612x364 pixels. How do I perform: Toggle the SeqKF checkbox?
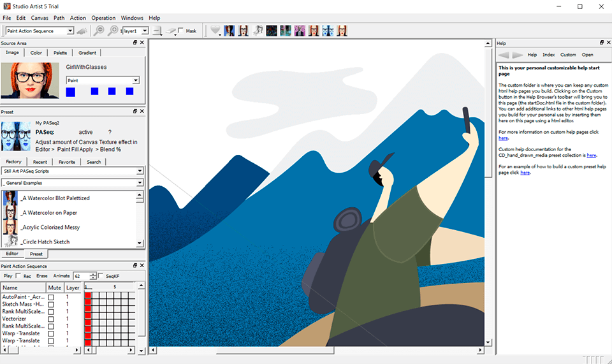101,276
